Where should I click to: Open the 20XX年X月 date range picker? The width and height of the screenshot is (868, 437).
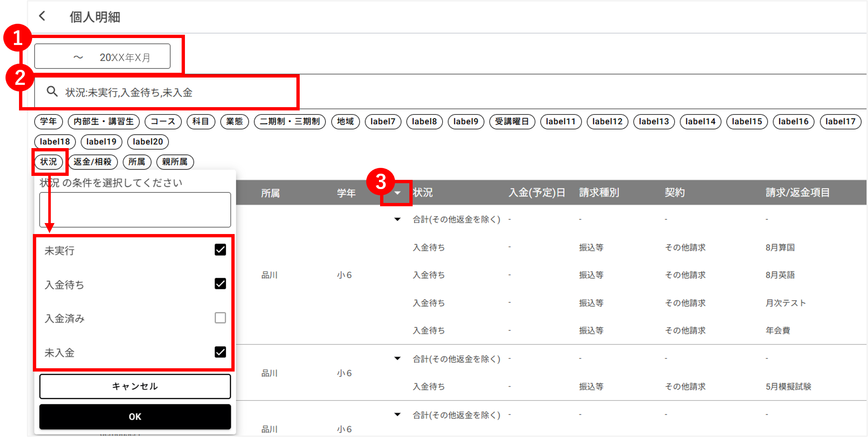click(102, 57)
